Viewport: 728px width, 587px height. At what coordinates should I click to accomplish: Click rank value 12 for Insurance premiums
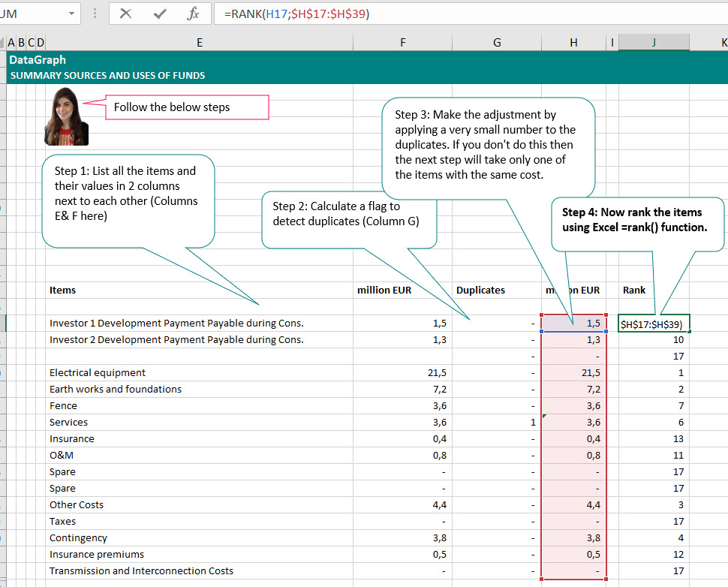coord(654,555)
